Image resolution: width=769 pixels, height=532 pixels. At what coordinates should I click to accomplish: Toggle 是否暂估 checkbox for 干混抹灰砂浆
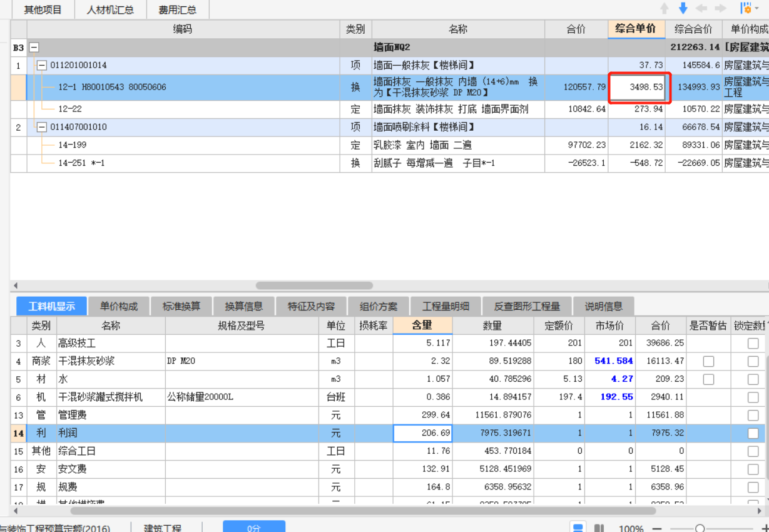coord(708,361)
